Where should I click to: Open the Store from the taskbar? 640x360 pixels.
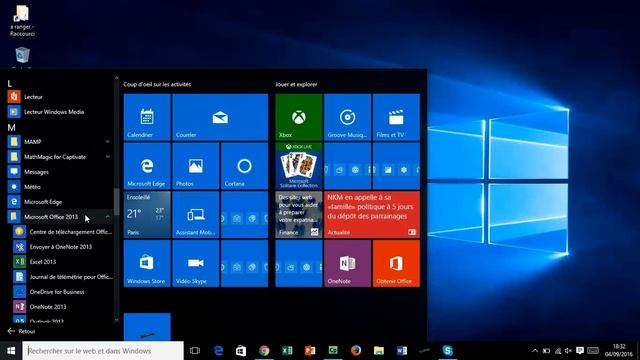point(241,351)
